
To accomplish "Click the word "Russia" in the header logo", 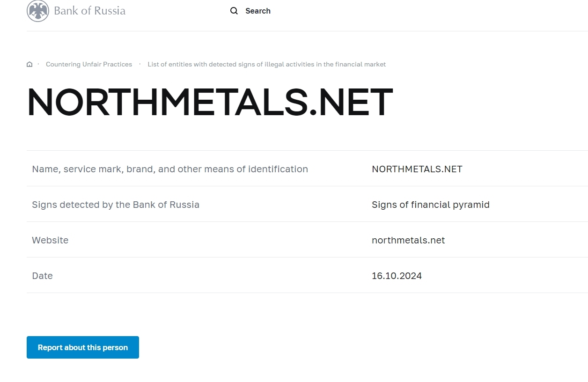I will [x=110, y=11].
